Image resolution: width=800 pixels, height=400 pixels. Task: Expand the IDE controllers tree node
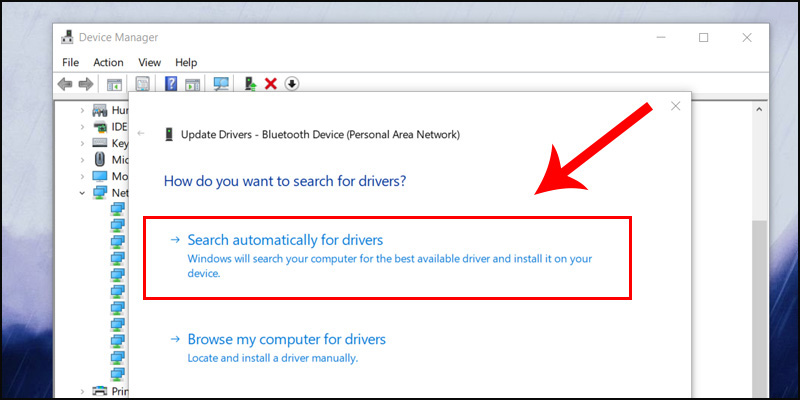(82, 127)
